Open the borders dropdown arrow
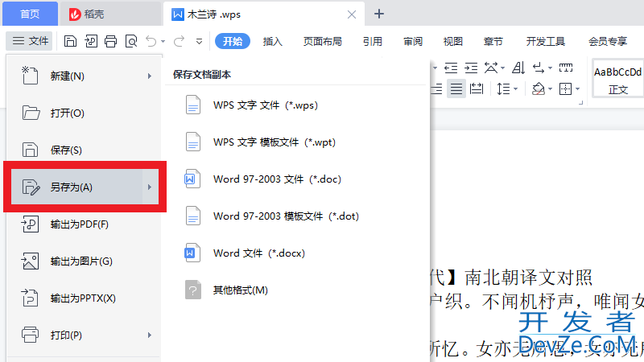This screenshot has width=644, height=362. [577, 88]
